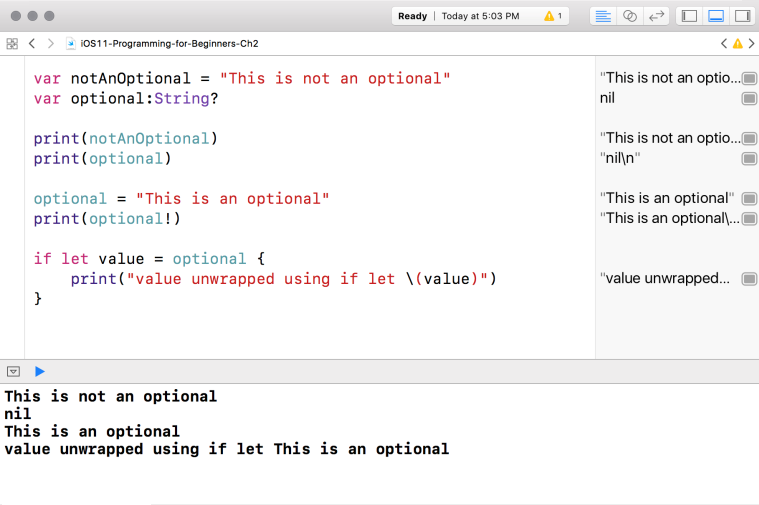The image size is (759, 505).
Task: Open the related items grid menu
Action: click(12, 44)
